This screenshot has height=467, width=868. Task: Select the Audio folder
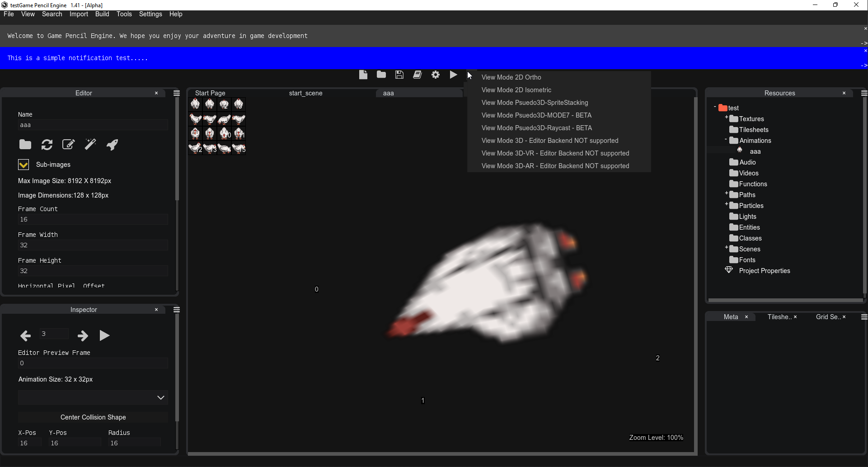742,162
